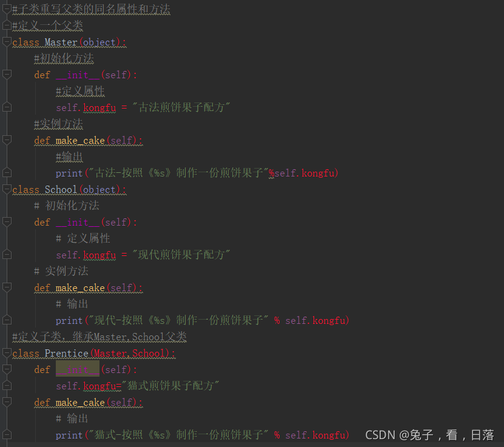Fold School's __init__ method gutter icon
The width and height of the screenshot is (504, 447).
pyautogui.click(x=7, y=221)
